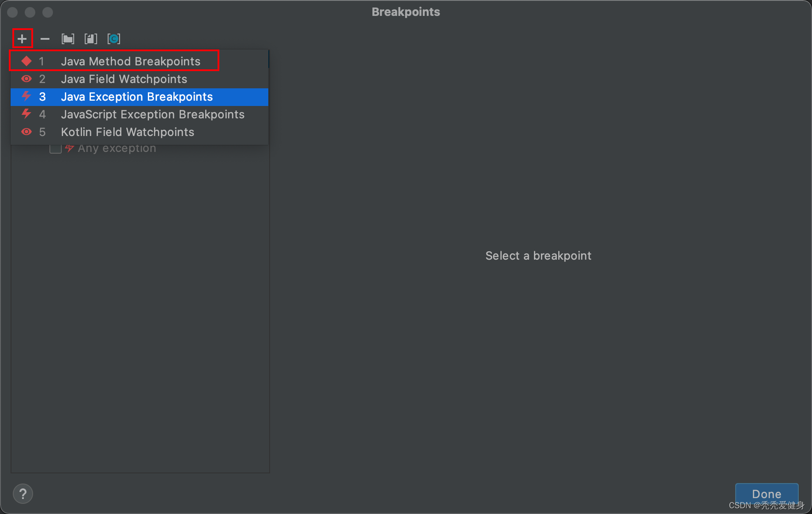Image resolution: width=812 pixels, height=514 pixels.
Task: Enable the Any exception checkbox
Action: tap(56, 148)
